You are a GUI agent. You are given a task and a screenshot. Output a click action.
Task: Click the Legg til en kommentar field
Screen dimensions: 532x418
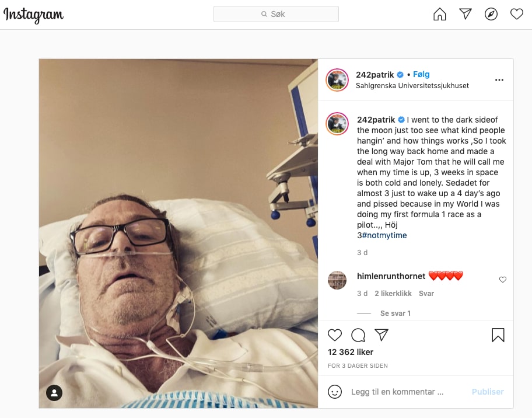tap(406, 392)
